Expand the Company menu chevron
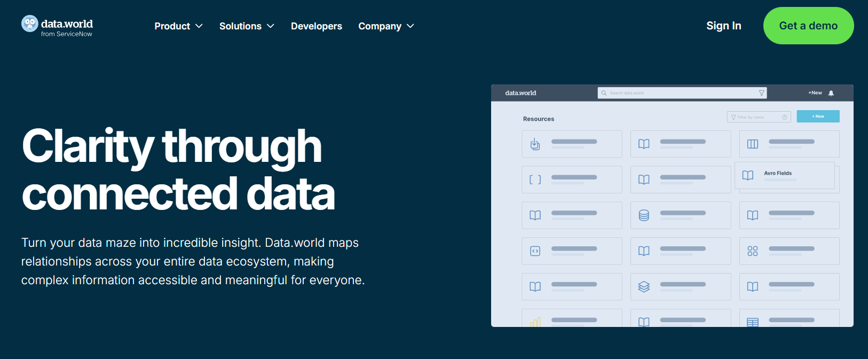Screen dimensions: 868x359 (x=411, y=26)
